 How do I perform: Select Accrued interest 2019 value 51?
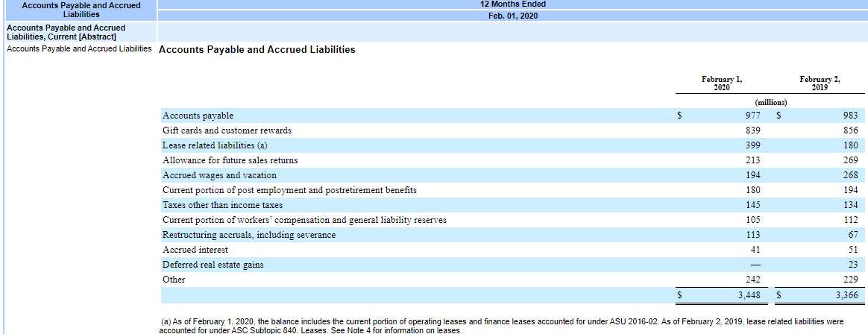[853, 250]
